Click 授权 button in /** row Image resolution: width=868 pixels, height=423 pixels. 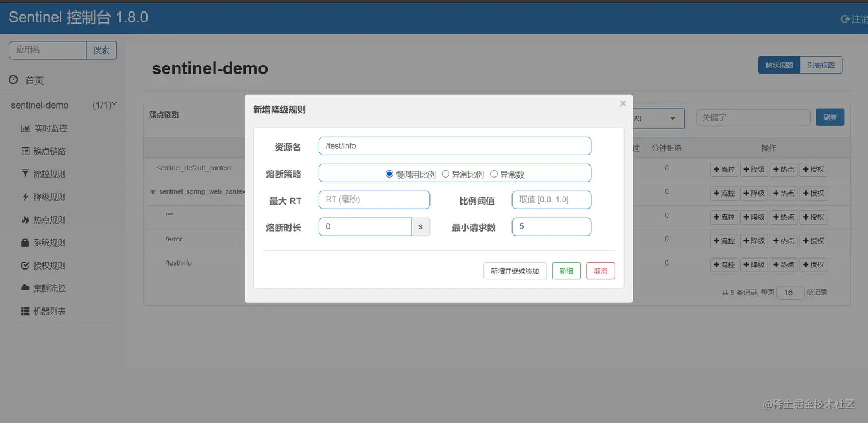pos(813,217)
